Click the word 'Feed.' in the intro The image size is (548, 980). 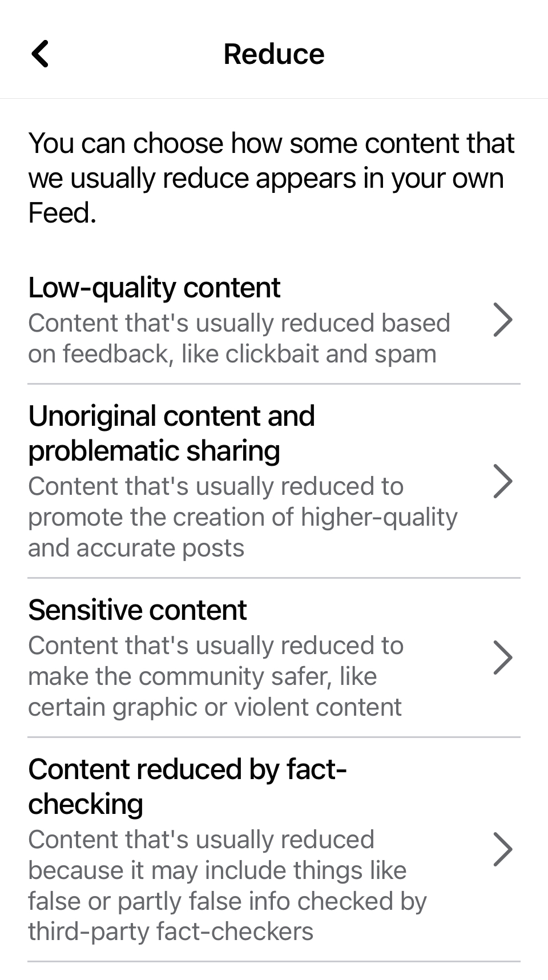pyautogui.click(x=62, y=213)
